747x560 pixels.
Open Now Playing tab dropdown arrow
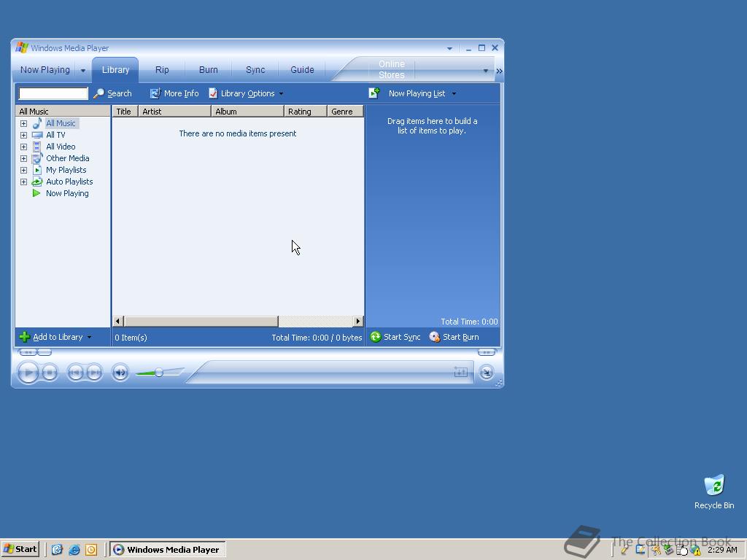83,71
